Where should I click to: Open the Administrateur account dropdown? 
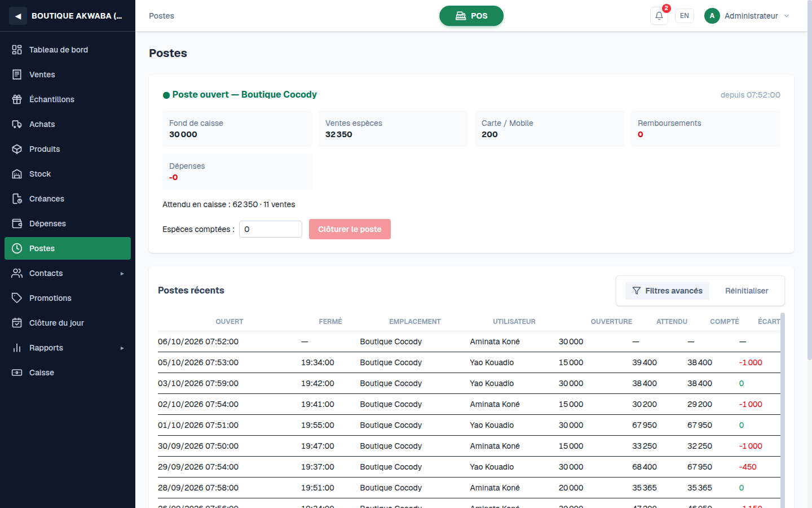747,16
